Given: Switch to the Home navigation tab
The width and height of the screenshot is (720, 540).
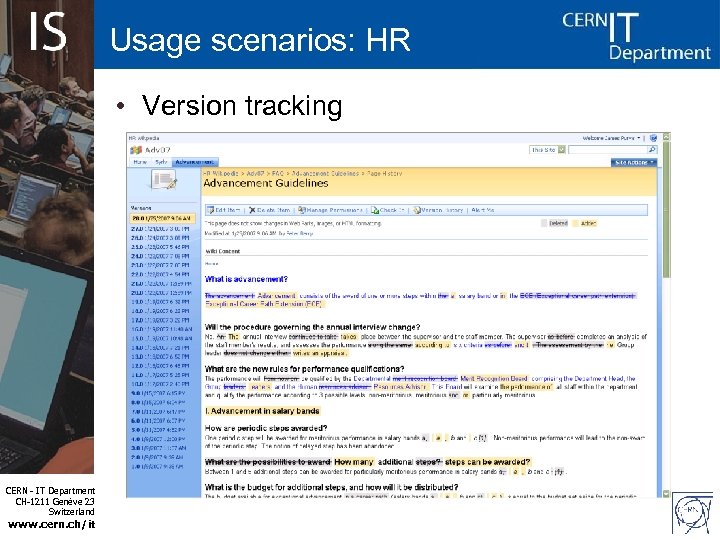Looking at the screenshot, I should coord(140,162).
